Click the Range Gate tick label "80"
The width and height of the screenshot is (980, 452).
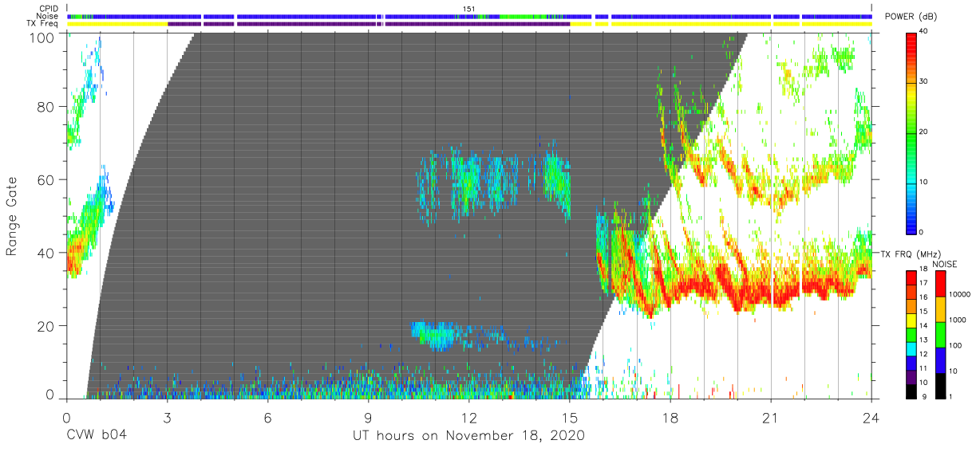coord(47,107)
